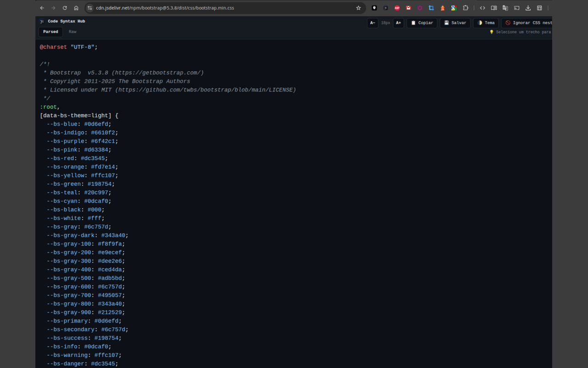Click the --bs-blue value #0d6efd
Viewport: 588px width, 368px height.
coord(96,124)
